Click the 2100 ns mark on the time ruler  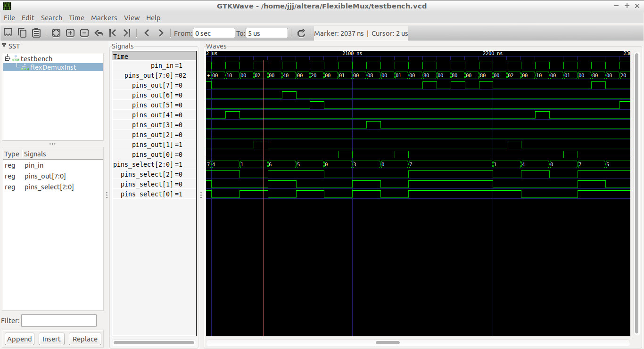click(x=352, y=54)
